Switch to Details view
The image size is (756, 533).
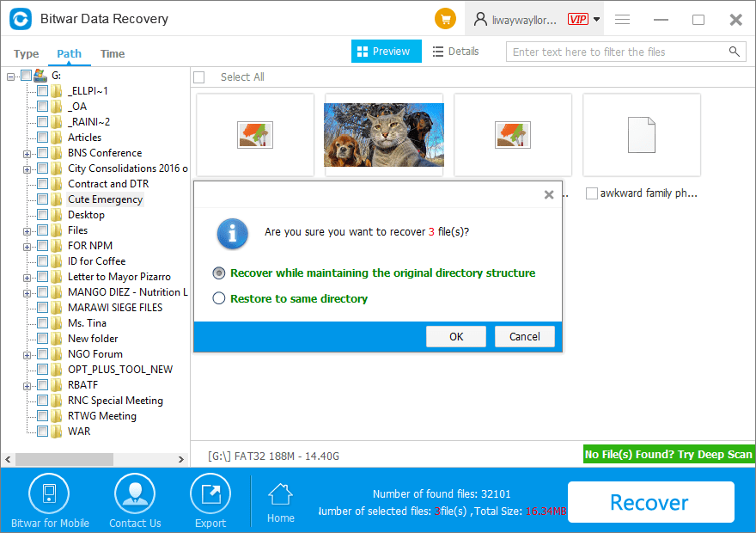coord(456,52)
